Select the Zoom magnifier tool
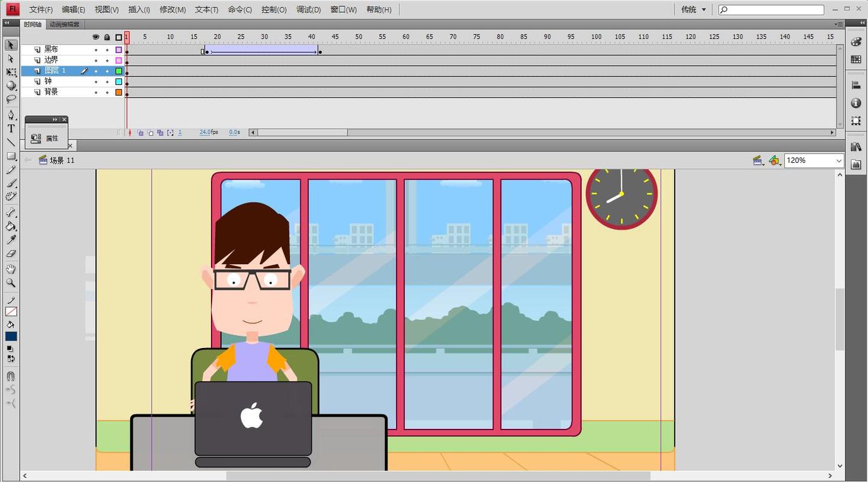868x482 pixels. 11,283
